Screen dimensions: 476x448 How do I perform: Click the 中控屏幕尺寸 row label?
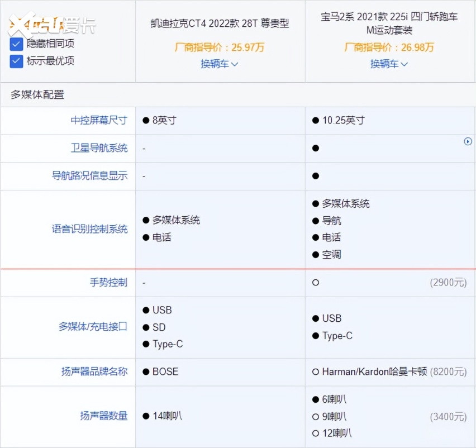99,120
